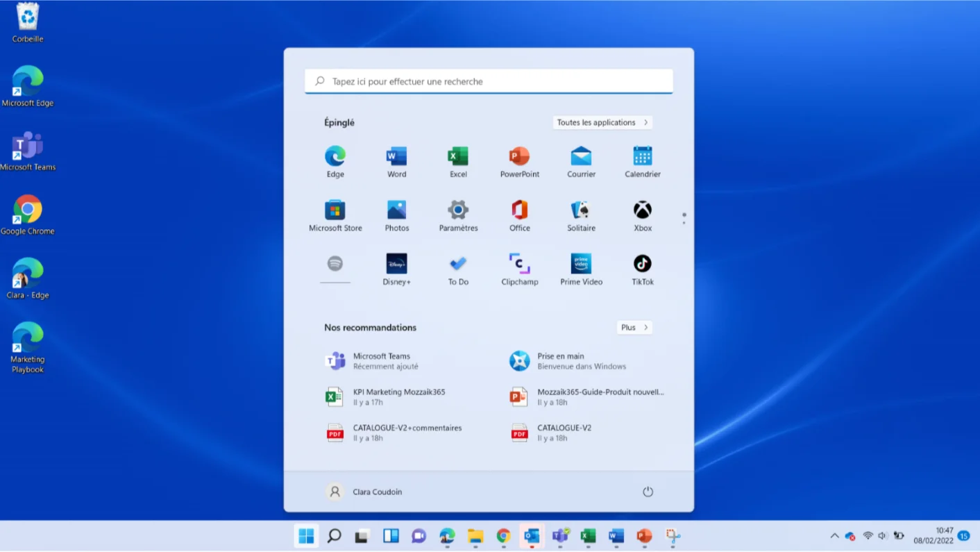Open the Clipchamp video editor
The height and width of the screenshot is (552, 980).
coord(519,269)
